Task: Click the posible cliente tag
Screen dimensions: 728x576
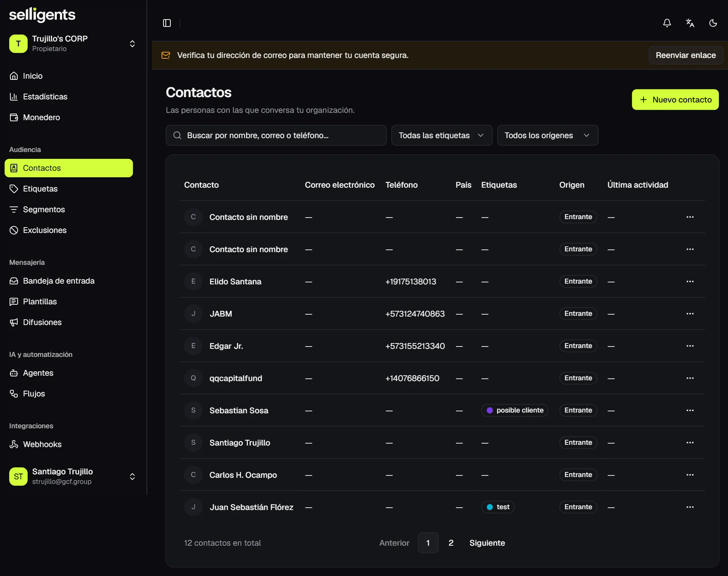Action: tap(515, 410)
